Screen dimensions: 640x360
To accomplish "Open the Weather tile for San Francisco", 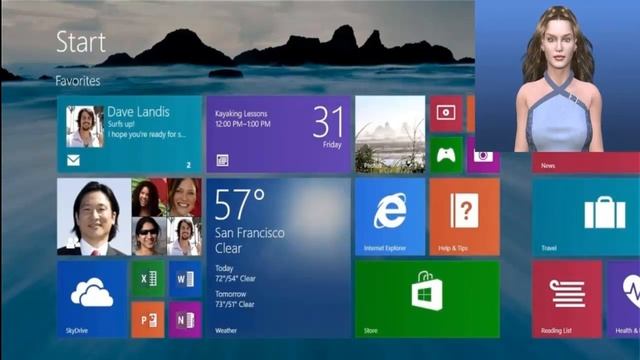I will pos(278,258).
